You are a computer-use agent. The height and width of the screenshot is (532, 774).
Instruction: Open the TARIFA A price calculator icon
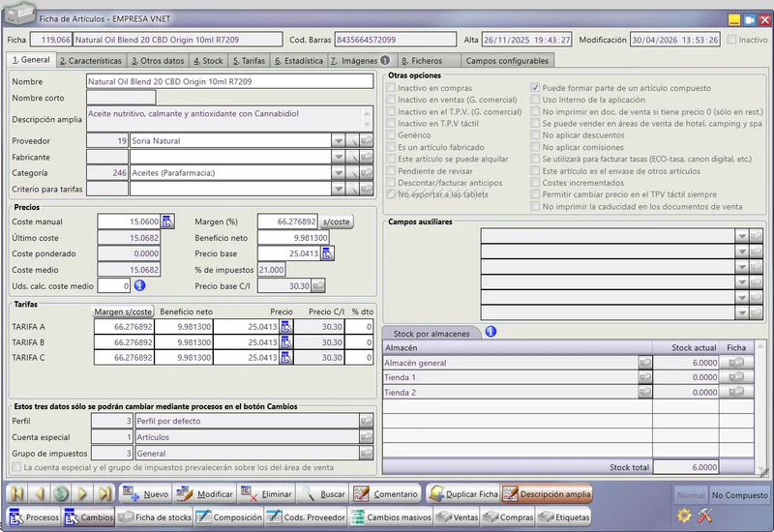pyautogui.click(x=285, y=327)
